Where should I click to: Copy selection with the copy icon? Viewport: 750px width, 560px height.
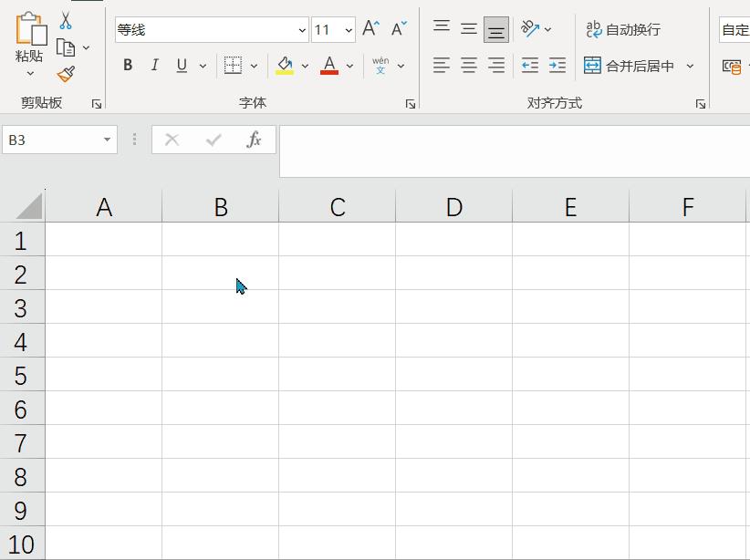66,47
